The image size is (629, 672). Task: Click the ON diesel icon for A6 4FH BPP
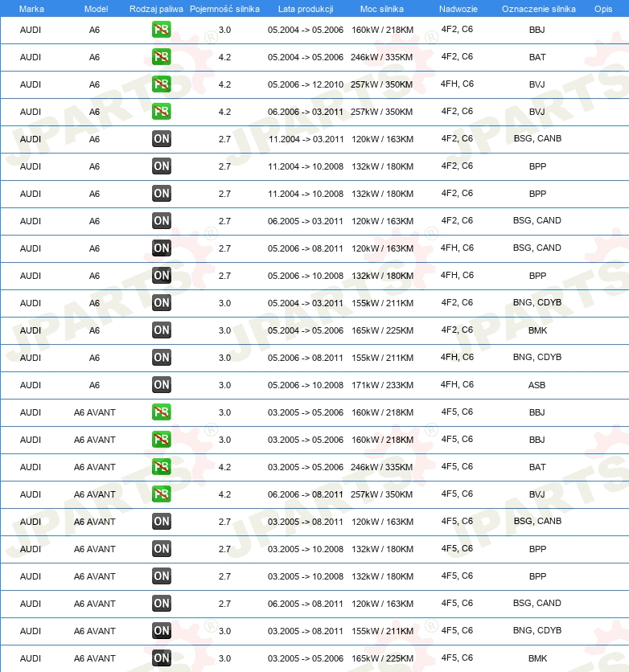click(161, 276)
